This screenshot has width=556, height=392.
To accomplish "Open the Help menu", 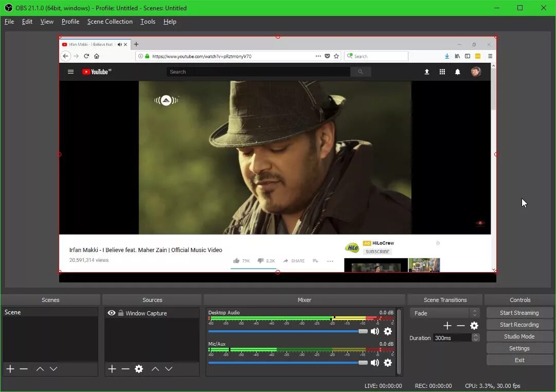I will [170, 22].
